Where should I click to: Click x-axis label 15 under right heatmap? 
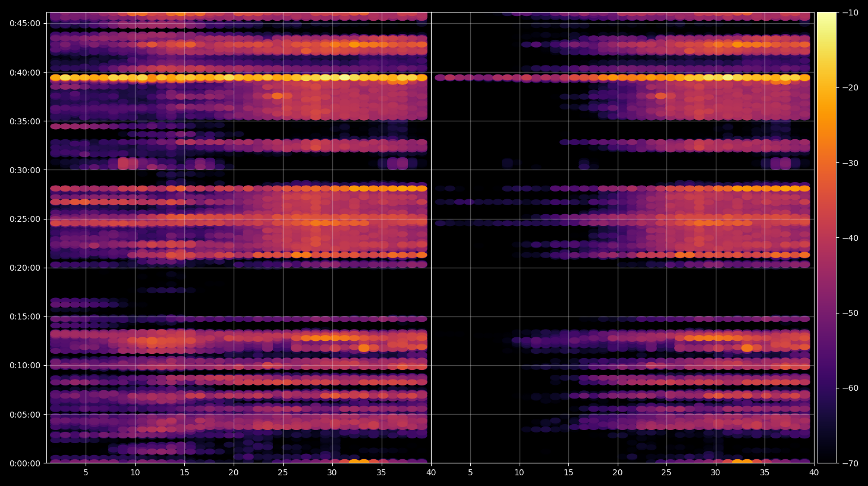568,473
